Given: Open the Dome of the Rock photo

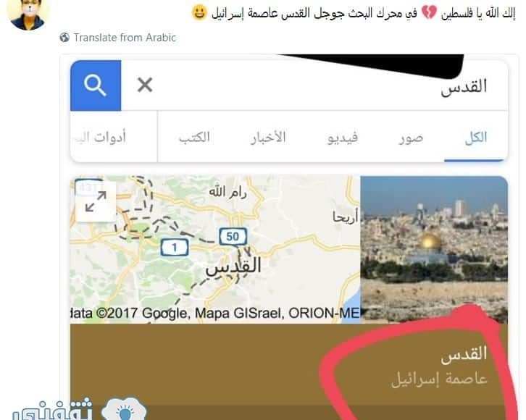Looking at the screenshot, I should click(x=434, y=249).
